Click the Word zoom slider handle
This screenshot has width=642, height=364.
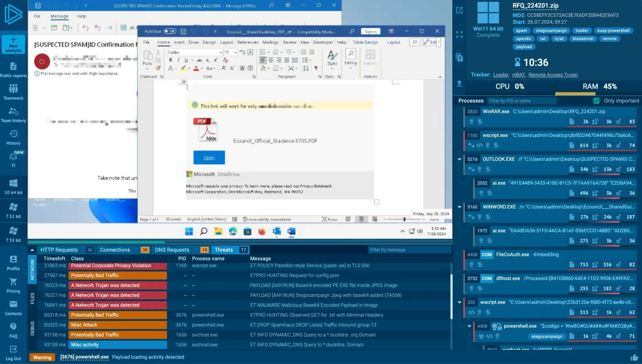click(x=404, y=219)
